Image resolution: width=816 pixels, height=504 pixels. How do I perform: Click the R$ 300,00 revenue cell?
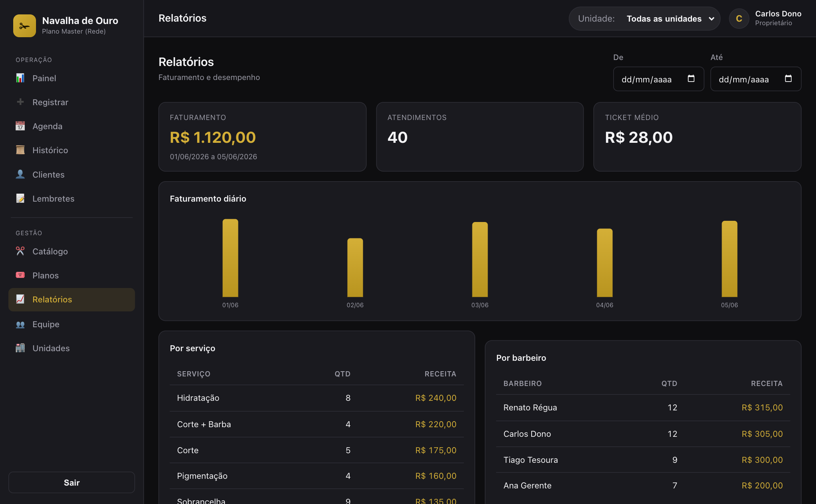point(762,460)
